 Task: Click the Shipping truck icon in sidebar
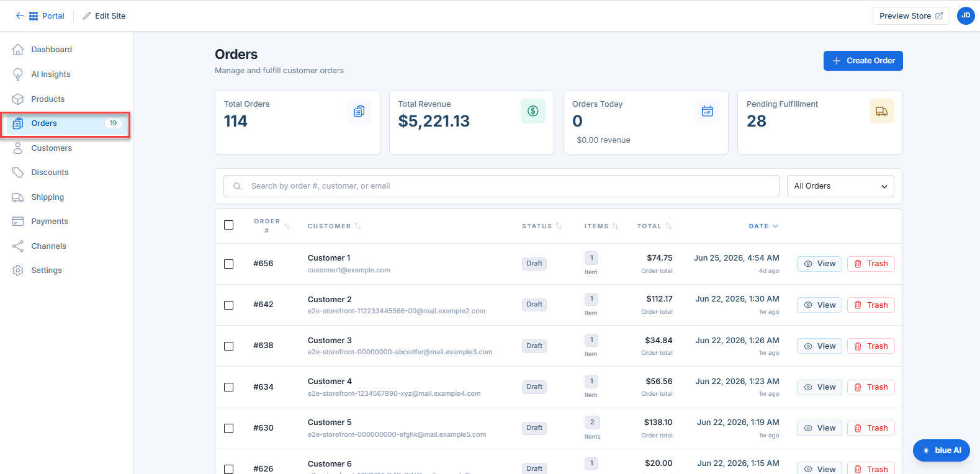tap(18, 197)
